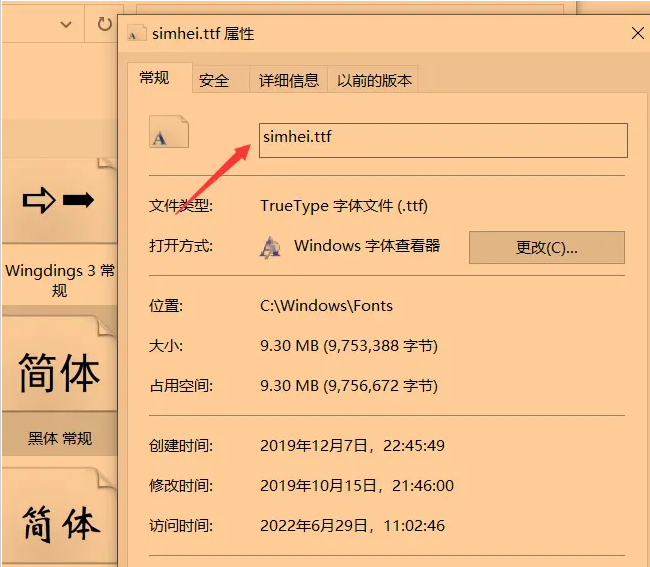Click the 更改(C)... button
The height and width of the screenshot is (567, 650).
(x=547, y=247)
